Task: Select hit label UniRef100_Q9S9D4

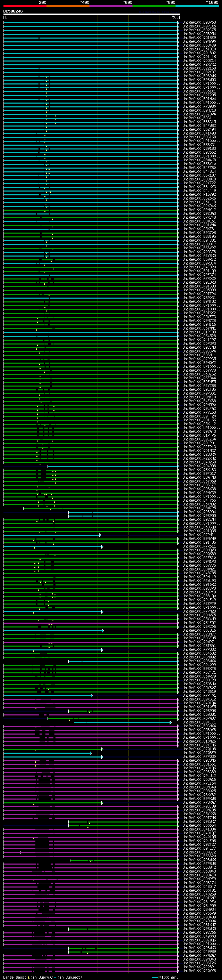Action: tap(199, 512)
